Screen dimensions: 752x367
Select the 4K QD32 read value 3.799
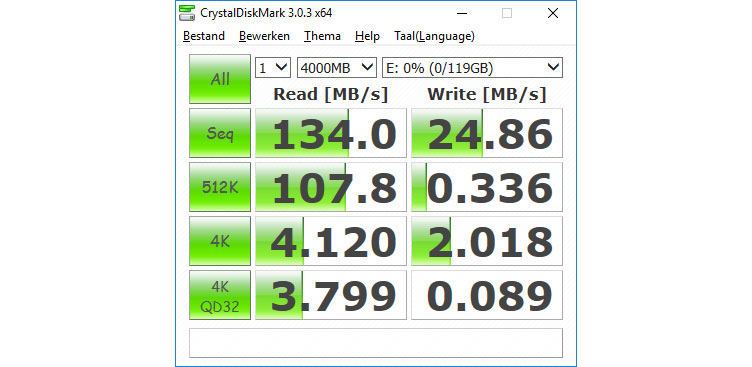[331, 295]
